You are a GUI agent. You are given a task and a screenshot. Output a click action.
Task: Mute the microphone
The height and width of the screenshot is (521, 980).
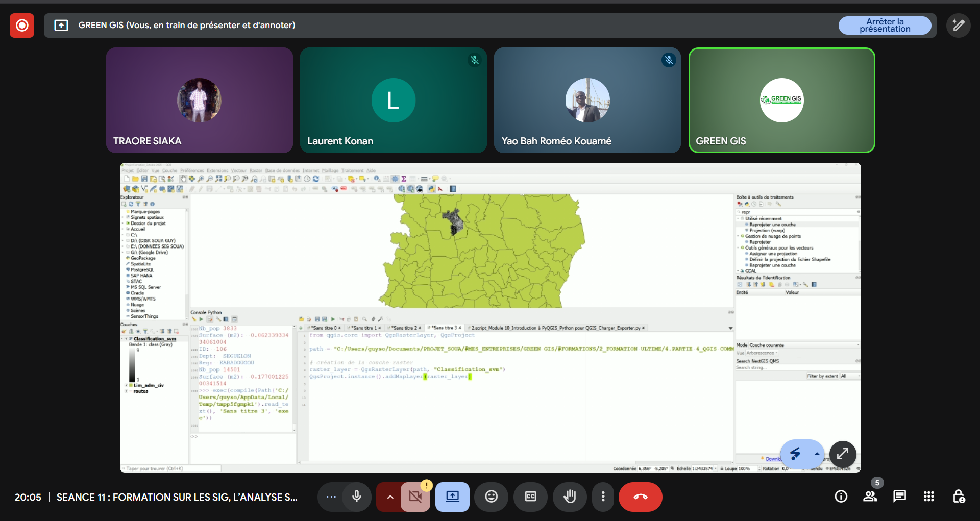point(357,497)
